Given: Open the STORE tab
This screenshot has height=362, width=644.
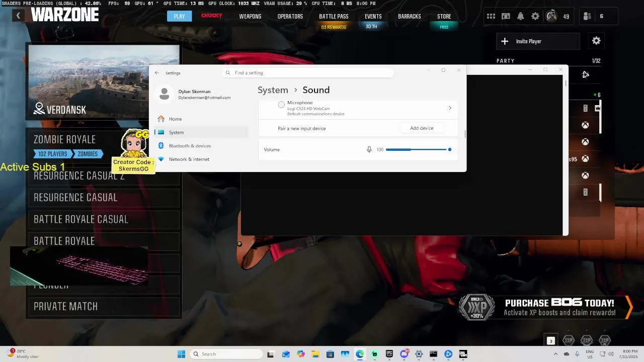Looking at the screenshot, I should [444, 16].
